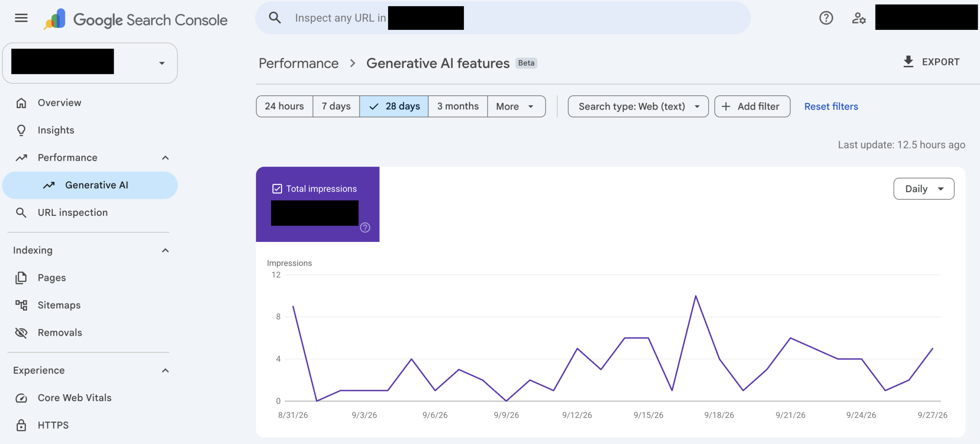Open the Removals menu item
Image resolution: width=980 pixels, height=444 pixels.
point(90,333)
